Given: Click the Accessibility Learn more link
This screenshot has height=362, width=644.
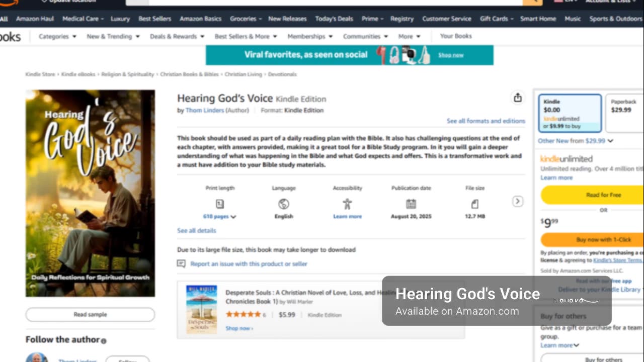Looking at the screenshot, I should click(347, 216).
